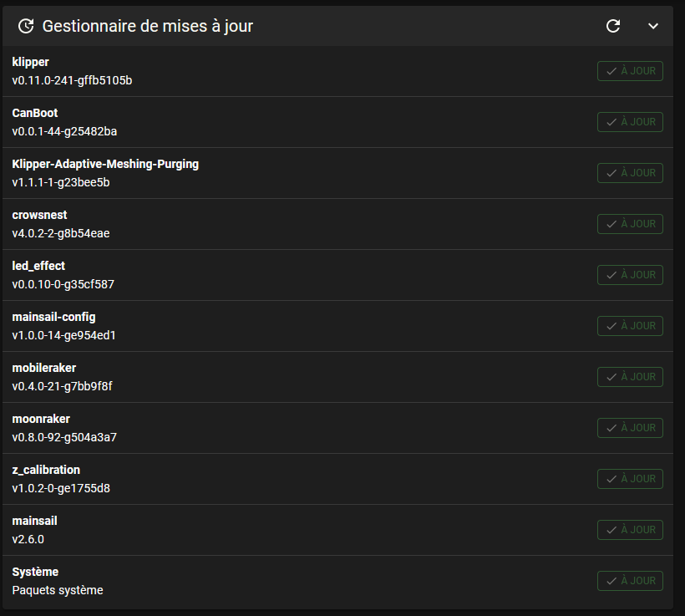Open moonraker version v0.8.0-92-g504a3a7 details
The height and width of the screenshot is (616, 685).
[x=64, y=437]
